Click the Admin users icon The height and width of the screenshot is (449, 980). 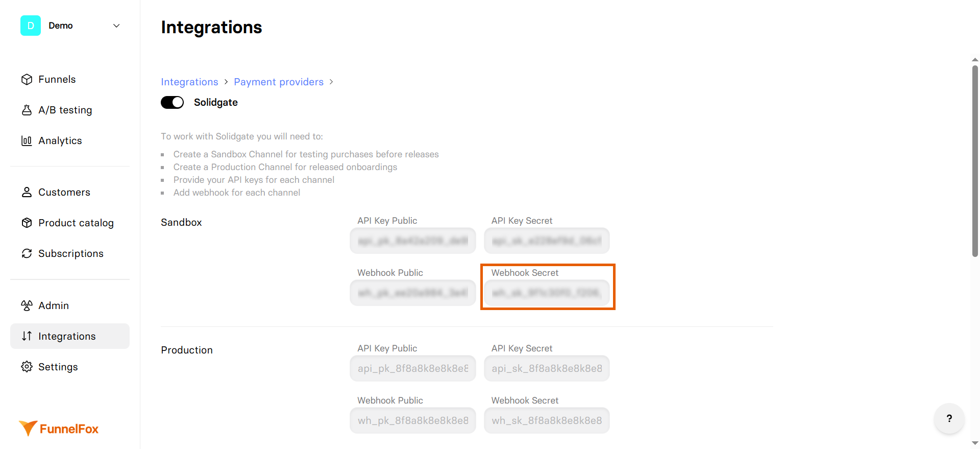click(x=27, y=305)
